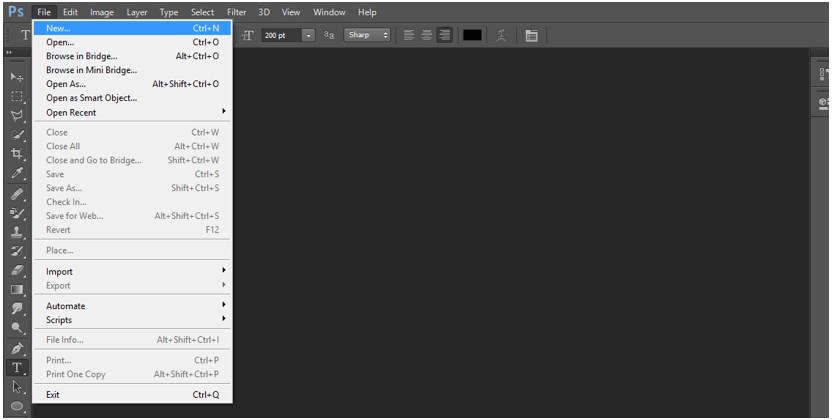Click the font size double-T icon
The height and width of the screenshot is (420, 832).
248,35
